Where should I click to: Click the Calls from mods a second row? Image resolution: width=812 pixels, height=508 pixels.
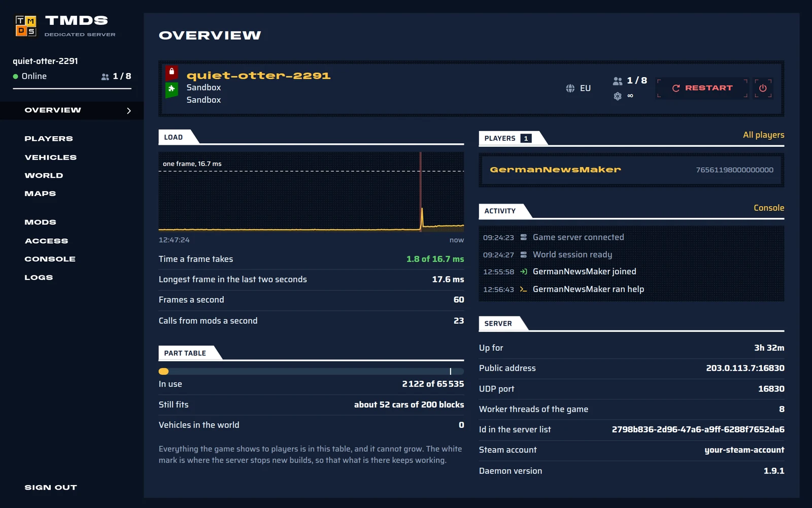click(x=311, y=321)
